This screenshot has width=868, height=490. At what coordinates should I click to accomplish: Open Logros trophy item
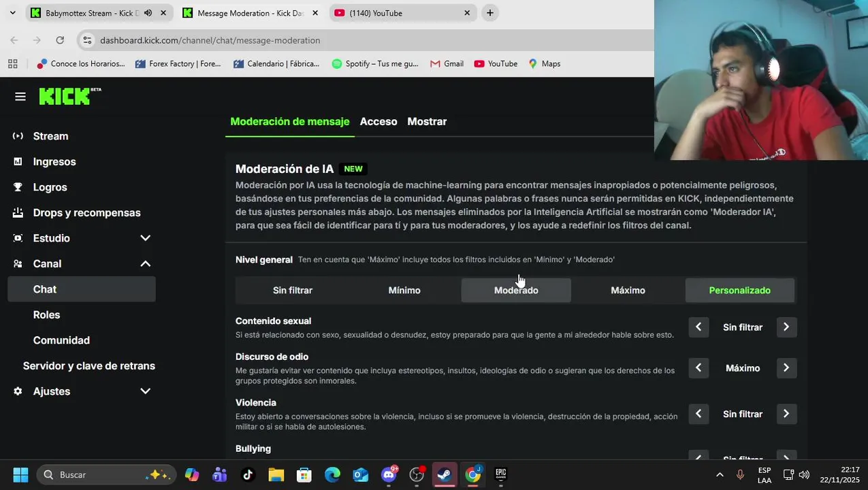50,187
